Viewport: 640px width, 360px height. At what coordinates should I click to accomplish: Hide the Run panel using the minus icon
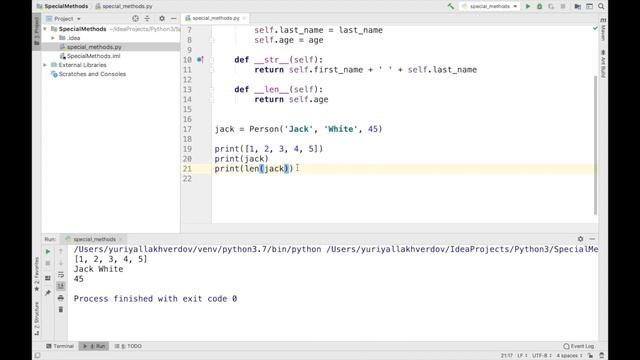[592, 239]
